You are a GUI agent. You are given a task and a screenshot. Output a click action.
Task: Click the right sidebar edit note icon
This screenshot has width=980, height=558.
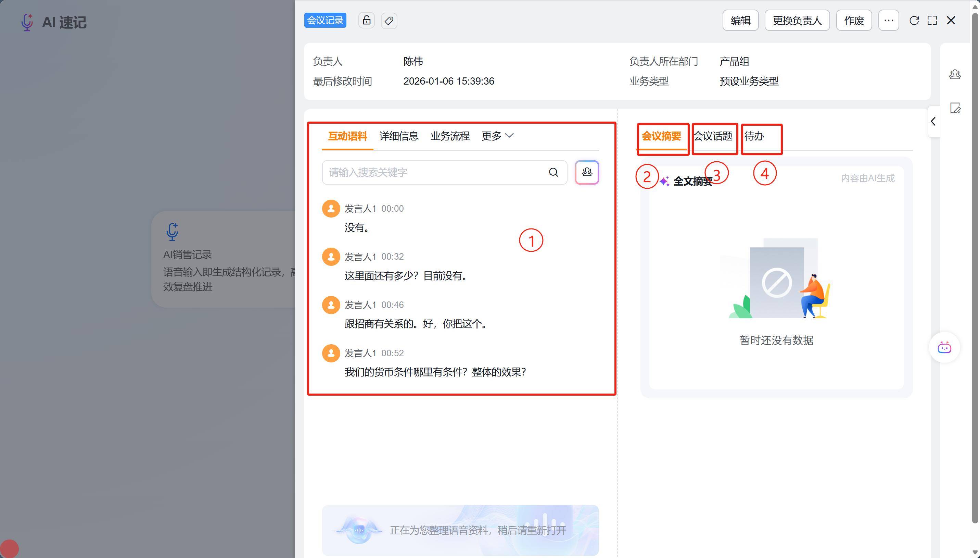pos(955,108)
